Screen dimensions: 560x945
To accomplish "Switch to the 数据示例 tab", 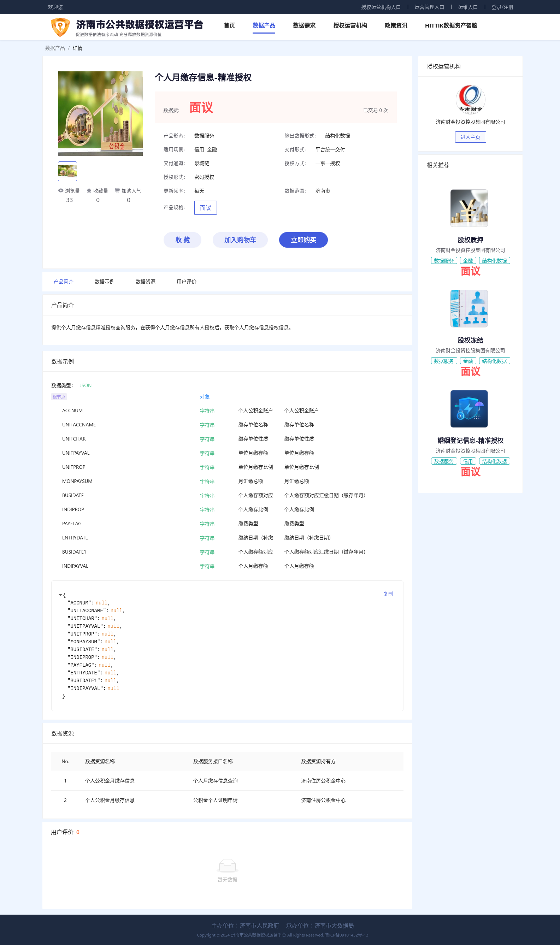I will coord(105,282).
